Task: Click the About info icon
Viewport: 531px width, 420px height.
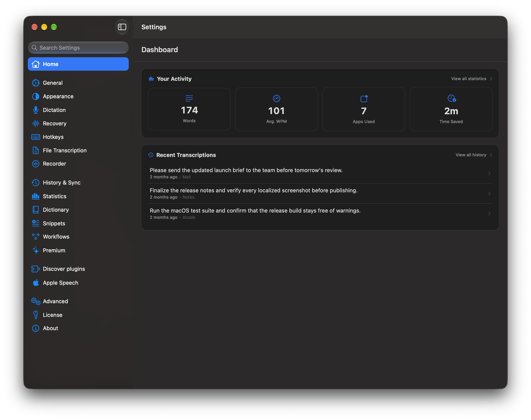Action: (x=36, y=328)
